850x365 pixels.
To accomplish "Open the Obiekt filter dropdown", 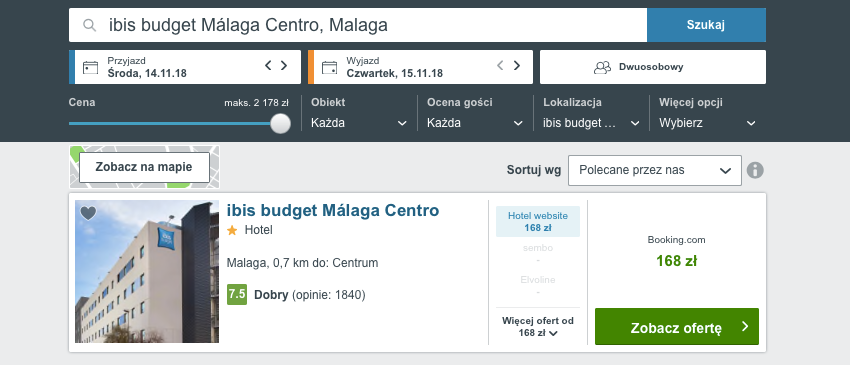I will (x=359, y=123).
